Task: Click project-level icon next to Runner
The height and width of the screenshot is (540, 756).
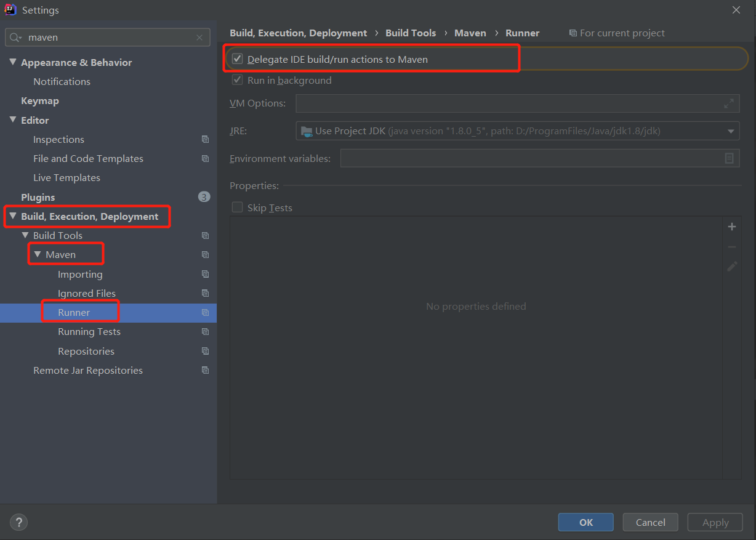Action: (205, 313)
